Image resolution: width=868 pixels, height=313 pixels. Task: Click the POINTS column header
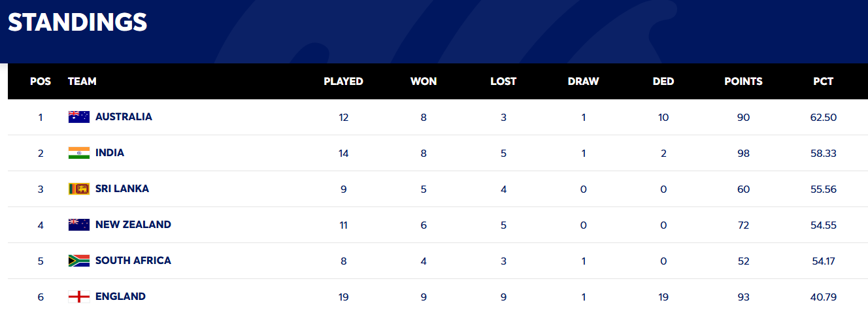pos(743,82)
